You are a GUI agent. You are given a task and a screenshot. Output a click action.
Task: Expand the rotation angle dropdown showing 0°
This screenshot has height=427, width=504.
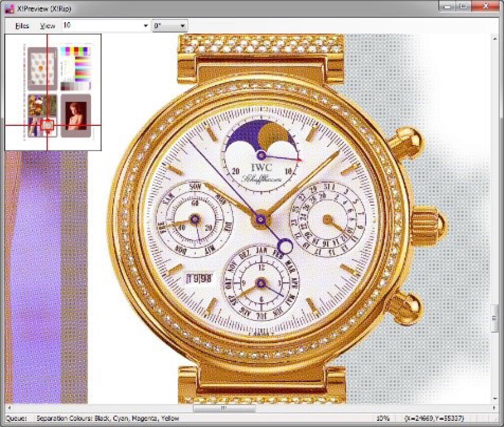pos(182,26)
